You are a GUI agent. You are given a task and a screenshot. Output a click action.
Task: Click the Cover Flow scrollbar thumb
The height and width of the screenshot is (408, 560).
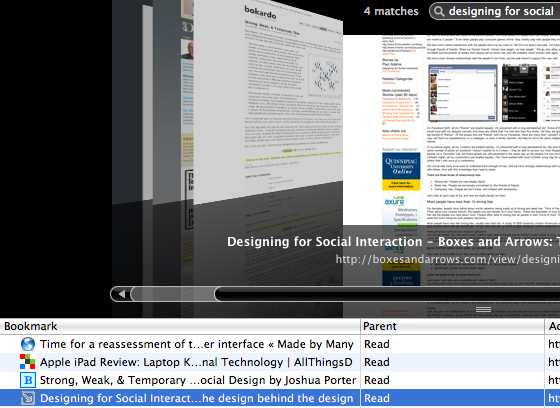(173, 294)
